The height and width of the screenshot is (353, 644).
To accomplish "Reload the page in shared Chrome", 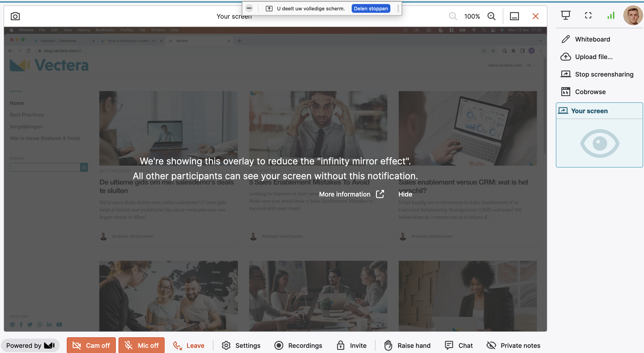I will (x=28, y=51).
